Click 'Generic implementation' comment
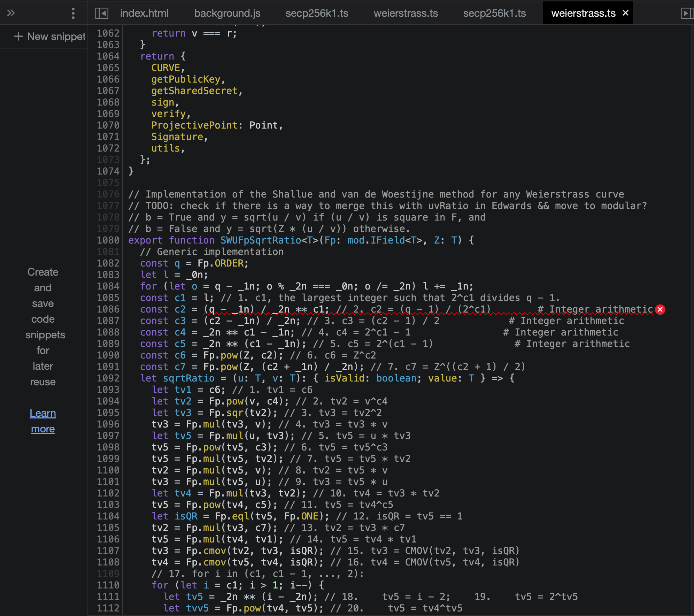 (212, 252)
